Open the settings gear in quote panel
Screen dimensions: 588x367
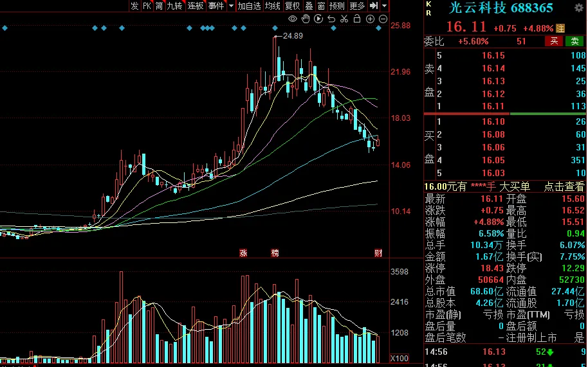tap(579, 7)
